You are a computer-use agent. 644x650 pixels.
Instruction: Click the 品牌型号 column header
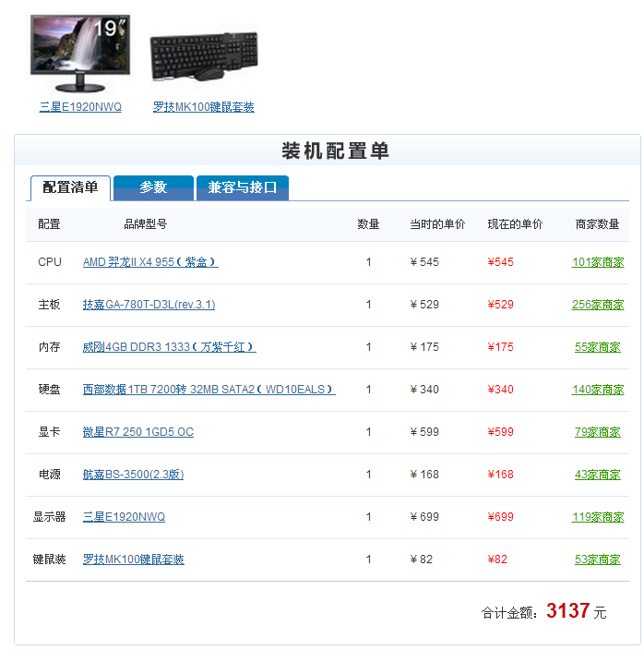(146, 224)
